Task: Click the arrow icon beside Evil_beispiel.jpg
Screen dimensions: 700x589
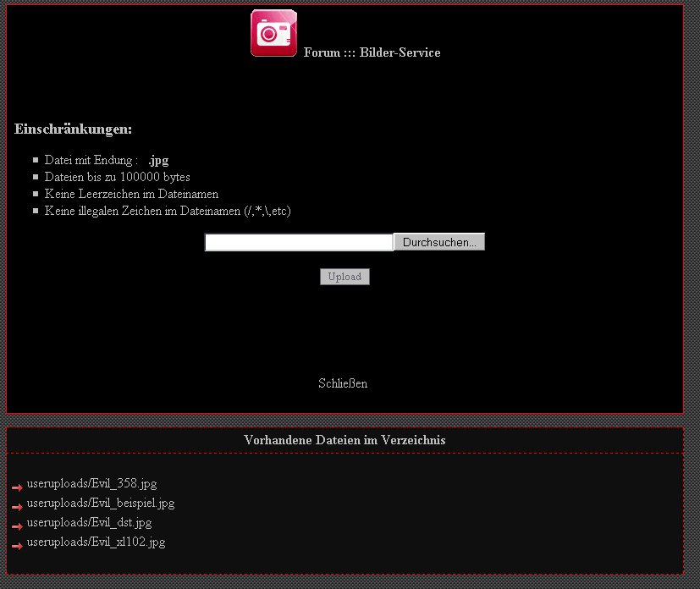Action: [17, 507]
